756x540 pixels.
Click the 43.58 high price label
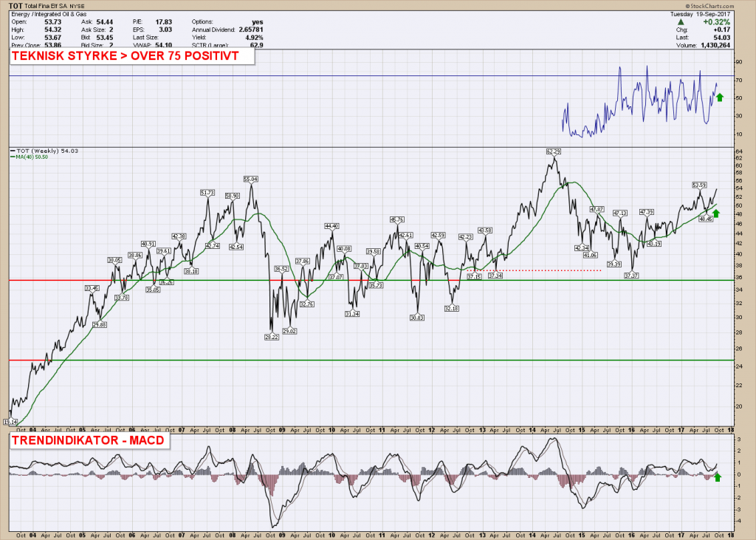click(484, 230)
